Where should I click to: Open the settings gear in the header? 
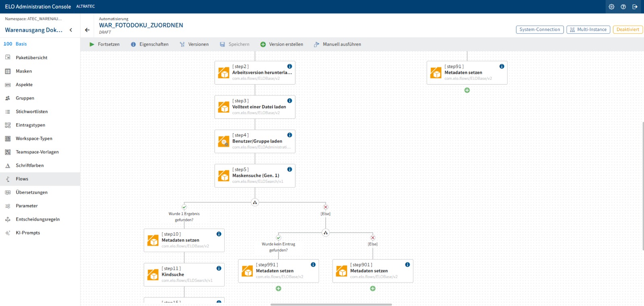pyautogui.click(x=611, y=7)
